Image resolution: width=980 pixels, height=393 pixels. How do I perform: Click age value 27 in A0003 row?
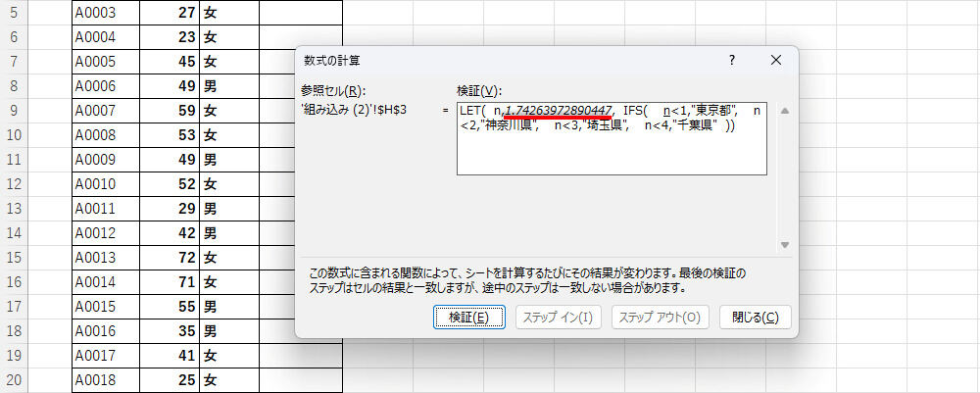tap(170, 12)
